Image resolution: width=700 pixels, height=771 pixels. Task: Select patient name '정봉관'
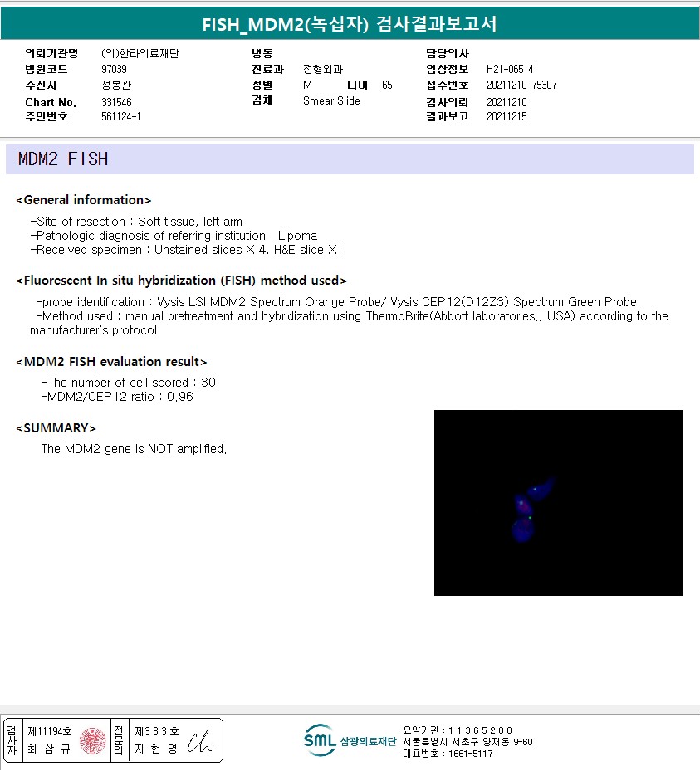tap(116, 85)
